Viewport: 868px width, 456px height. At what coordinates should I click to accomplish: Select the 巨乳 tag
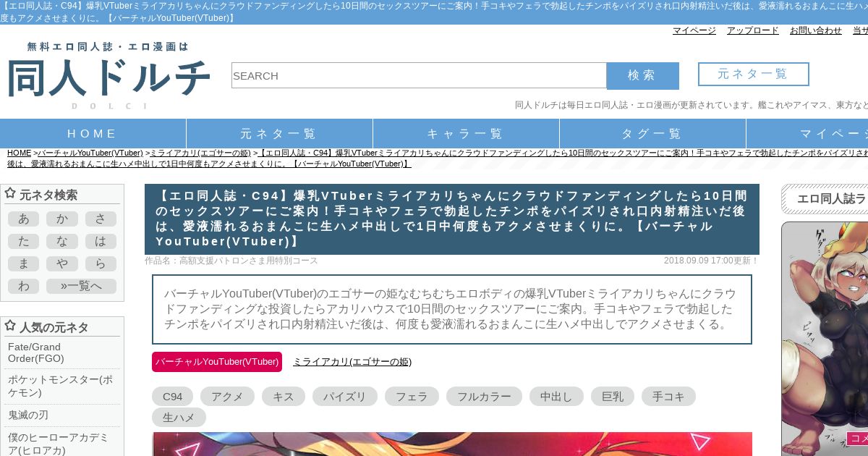(x=613, y=396)
